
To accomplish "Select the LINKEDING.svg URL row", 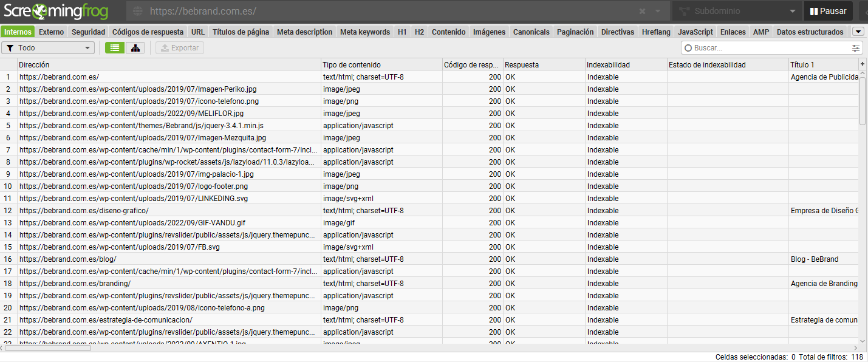I will pos(169,199).
